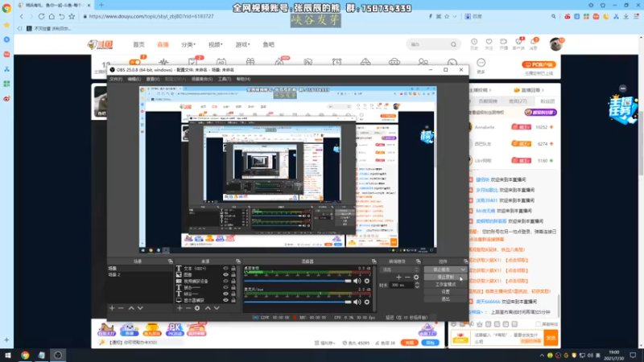Move the scene down with the down arrow
This screenshot has height=362, width=644.
(x=140, y=308)
